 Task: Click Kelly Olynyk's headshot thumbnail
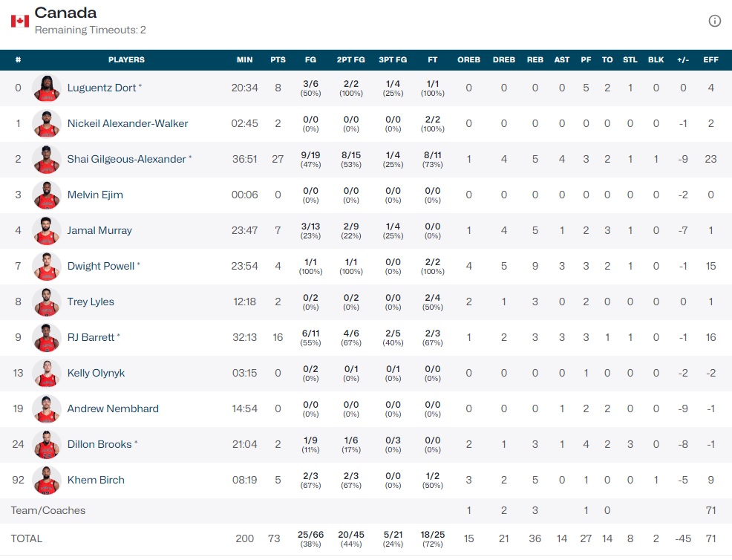coord(47,374)
